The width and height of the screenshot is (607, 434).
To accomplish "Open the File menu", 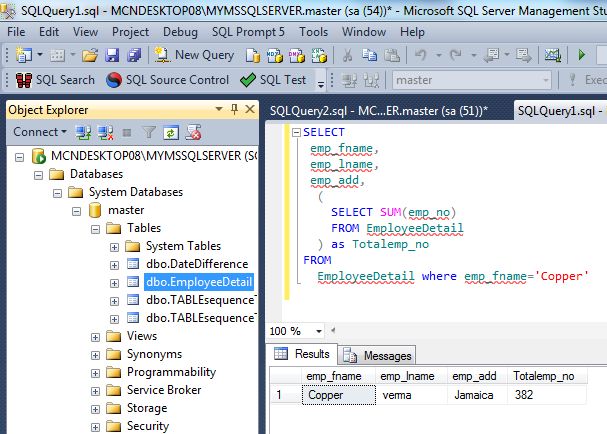I will (x=16, y=32).
